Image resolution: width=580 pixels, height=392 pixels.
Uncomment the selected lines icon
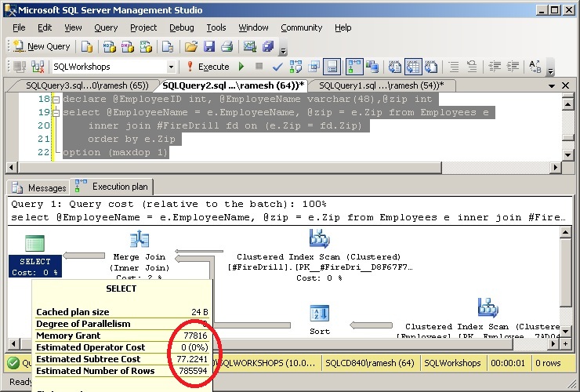[472, 67]
